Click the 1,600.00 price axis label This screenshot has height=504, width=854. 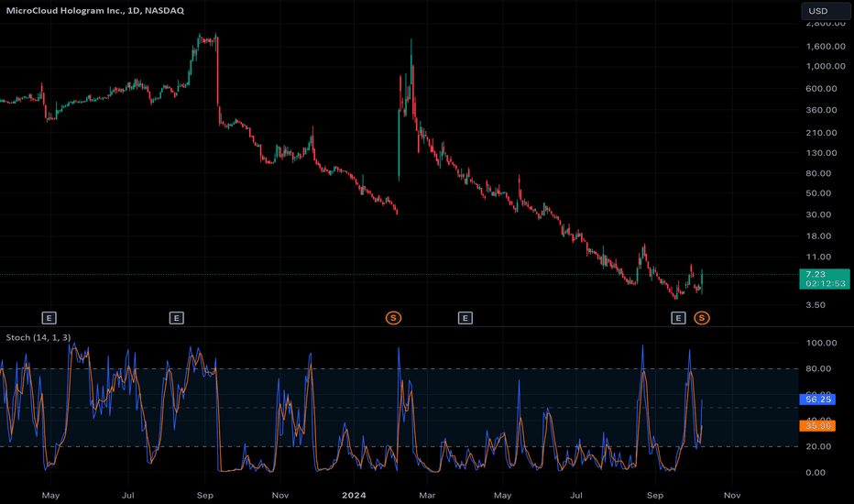[x=826, y=47]
